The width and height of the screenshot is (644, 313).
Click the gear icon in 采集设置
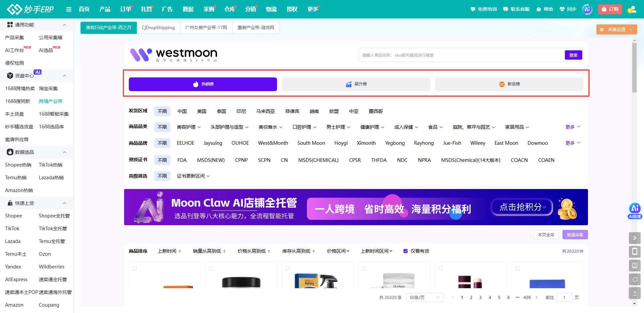pyautogui.click(x=602, y=29)
